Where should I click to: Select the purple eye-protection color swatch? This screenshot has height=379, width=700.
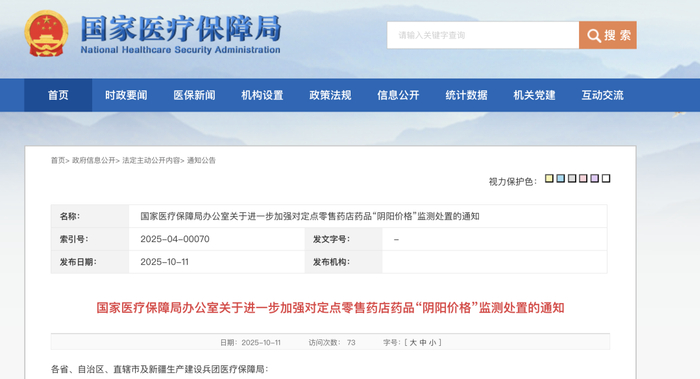(x=595, y=179)
